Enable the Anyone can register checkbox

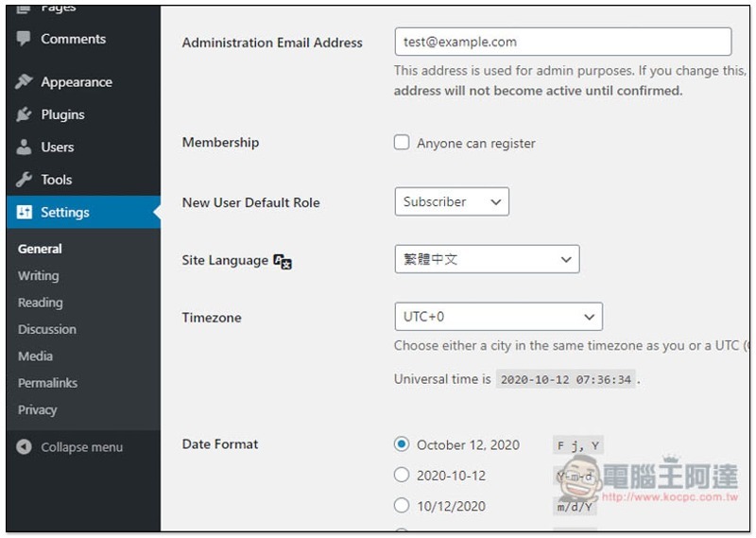coord(402,144)
